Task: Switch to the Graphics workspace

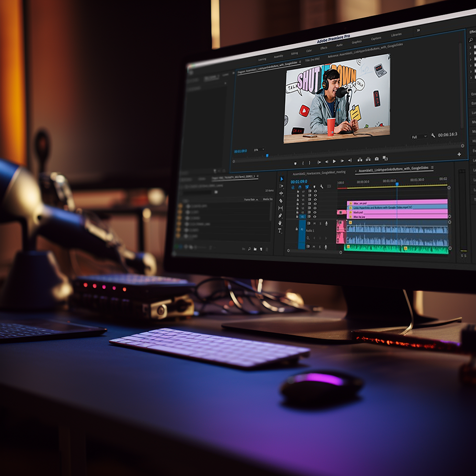Action: coord(357,42)
